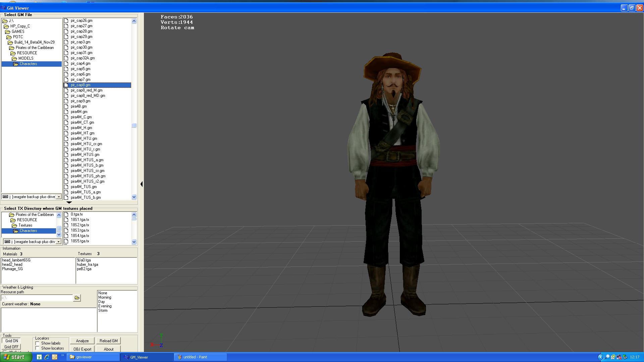Click the TX folder tree scrollbar thumb
The width and height of the screenshot is (644, 362).
[59, 229]
